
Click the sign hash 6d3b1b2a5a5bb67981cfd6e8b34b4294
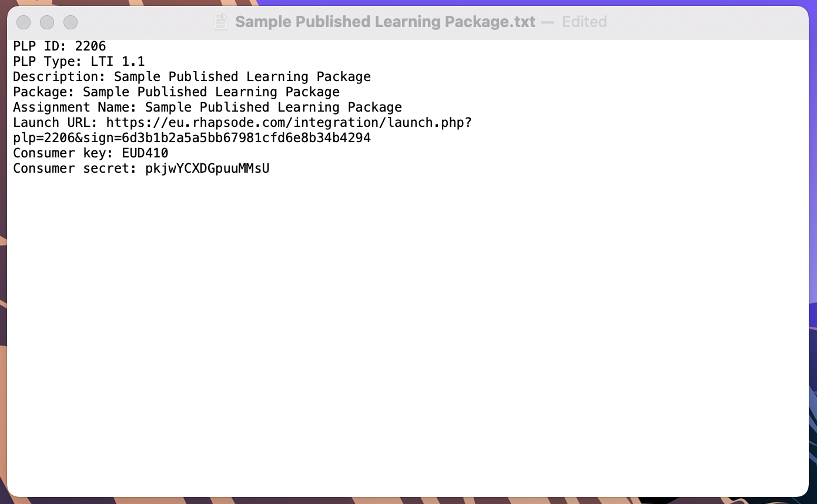246,137
